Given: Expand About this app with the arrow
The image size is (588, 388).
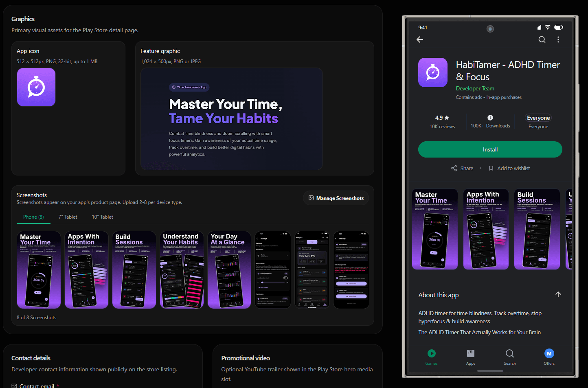Looking at the screenshot, I should click(558, 294).
